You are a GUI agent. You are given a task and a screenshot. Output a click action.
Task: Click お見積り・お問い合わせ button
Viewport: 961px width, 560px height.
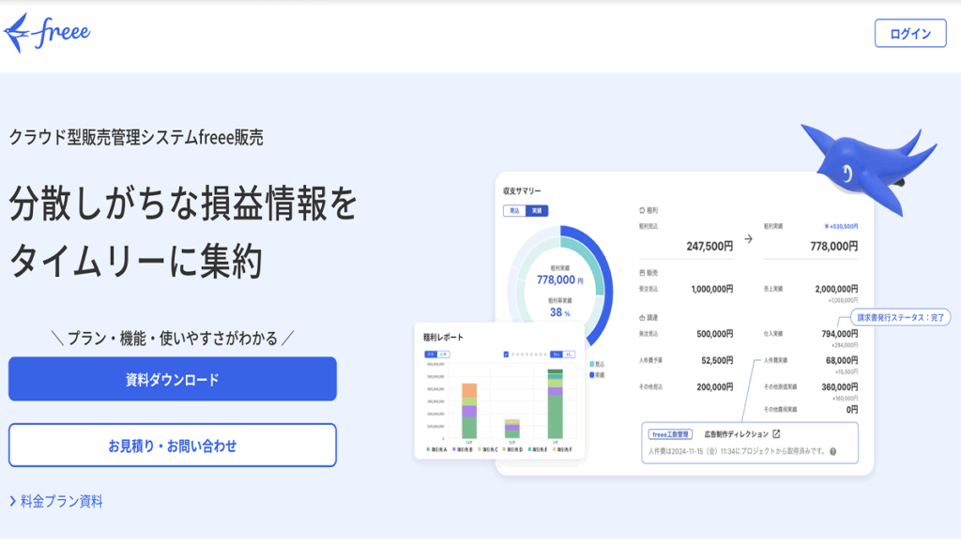(x=172, y=446)
